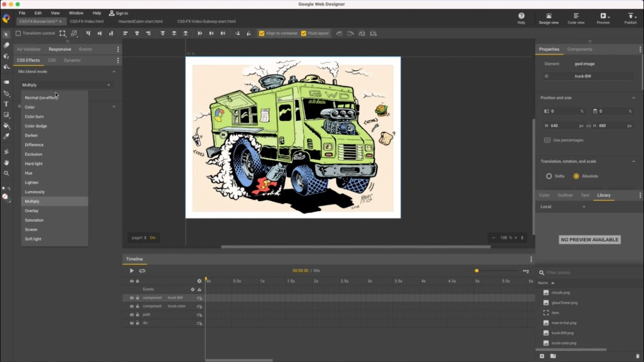Activate the Zoom magnifier tool
The width and height of the screenshot is (644, 362).
coord(6,173)
